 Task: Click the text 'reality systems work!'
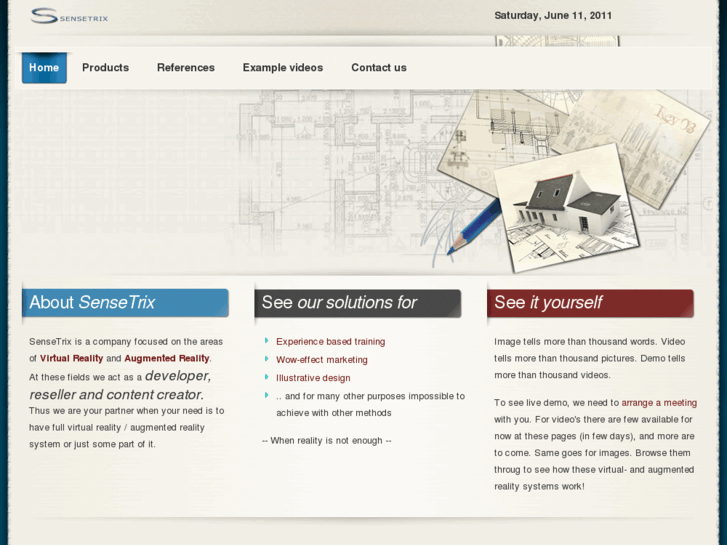[539, 487]
